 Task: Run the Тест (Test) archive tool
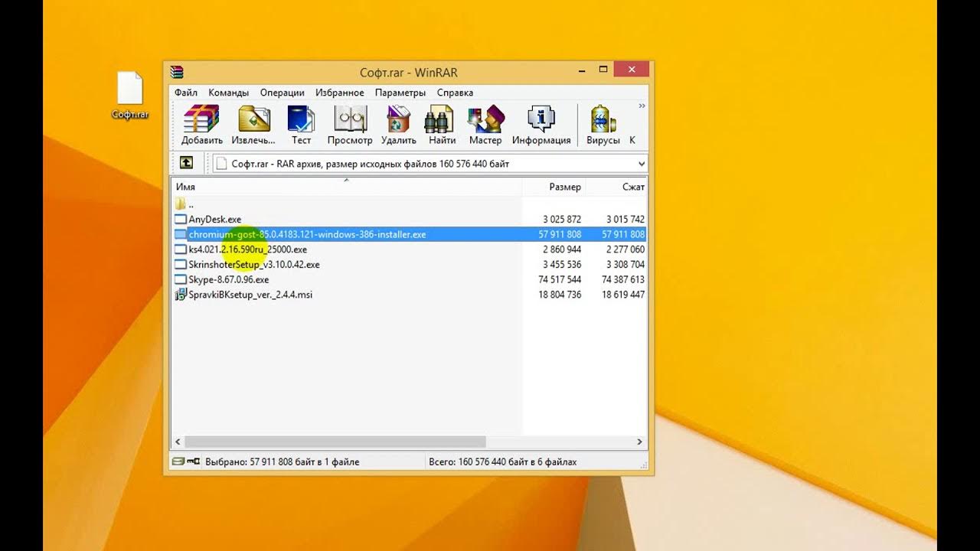point(301,126)
